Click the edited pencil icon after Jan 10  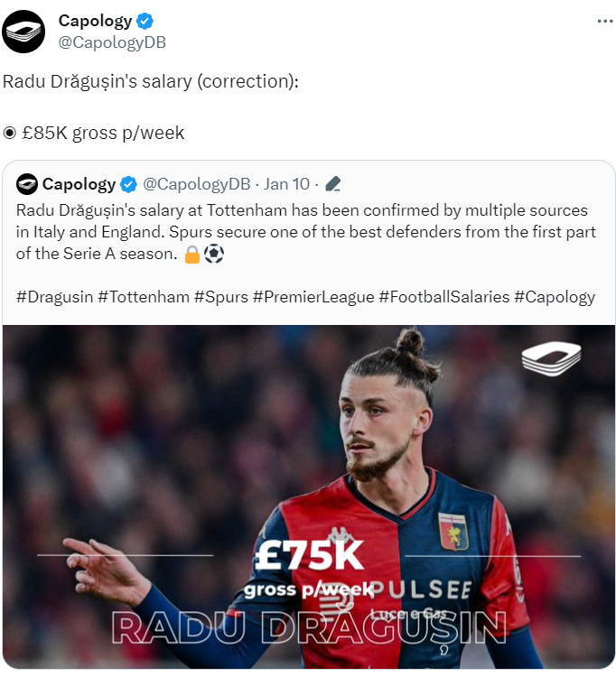(x=332, y=184)
